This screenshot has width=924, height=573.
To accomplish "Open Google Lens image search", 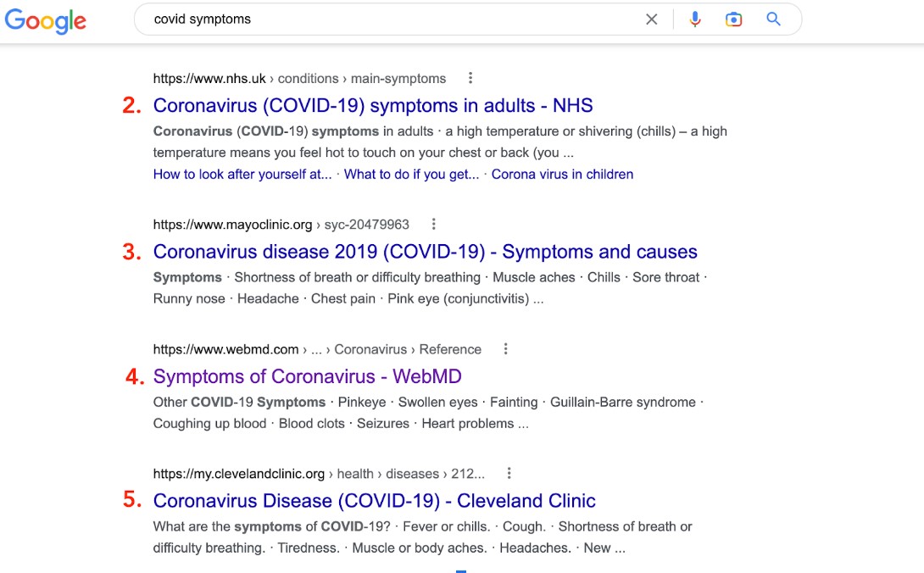I will [733, 19].
